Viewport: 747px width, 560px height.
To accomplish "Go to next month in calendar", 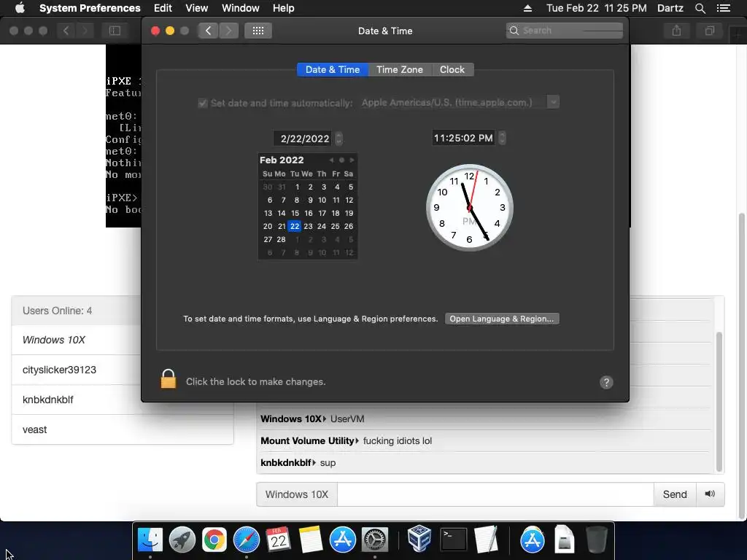I will (352, 160).
